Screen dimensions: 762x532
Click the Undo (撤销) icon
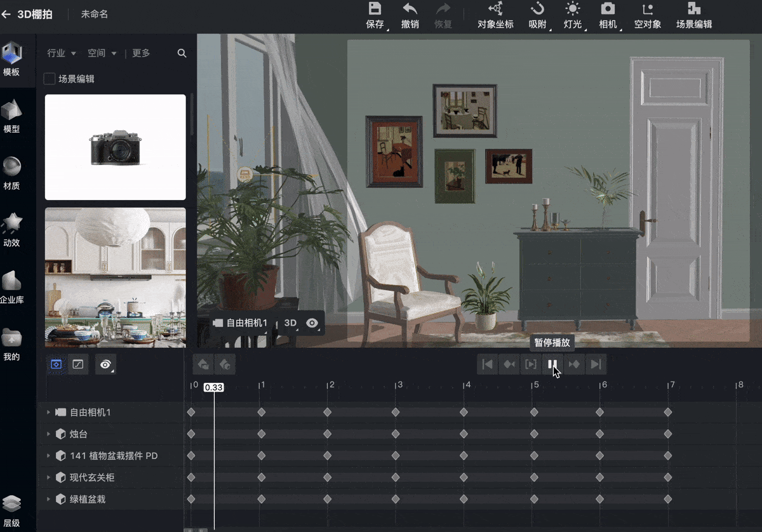click(410, 9)
